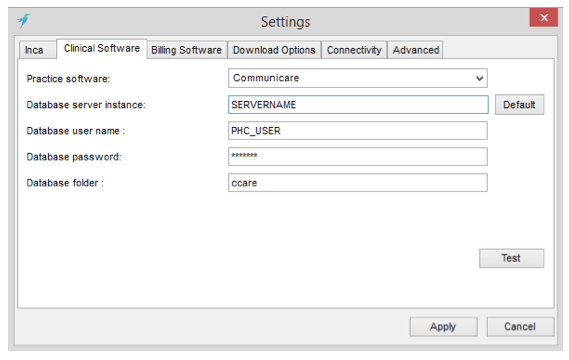Click the 'Database folder :' label
Viewport: 569px width, 360px height.
pyautogui.click(x=65, y=183)
